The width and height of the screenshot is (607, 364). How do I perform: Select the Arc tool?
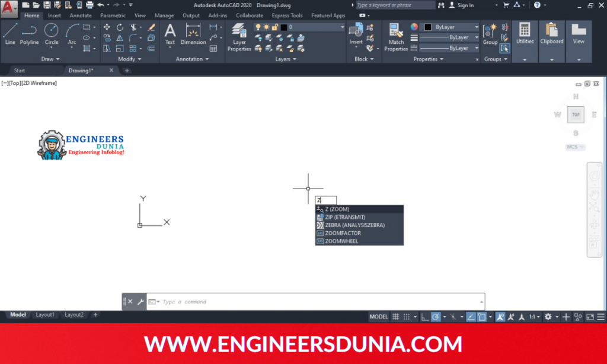[71, 36]
